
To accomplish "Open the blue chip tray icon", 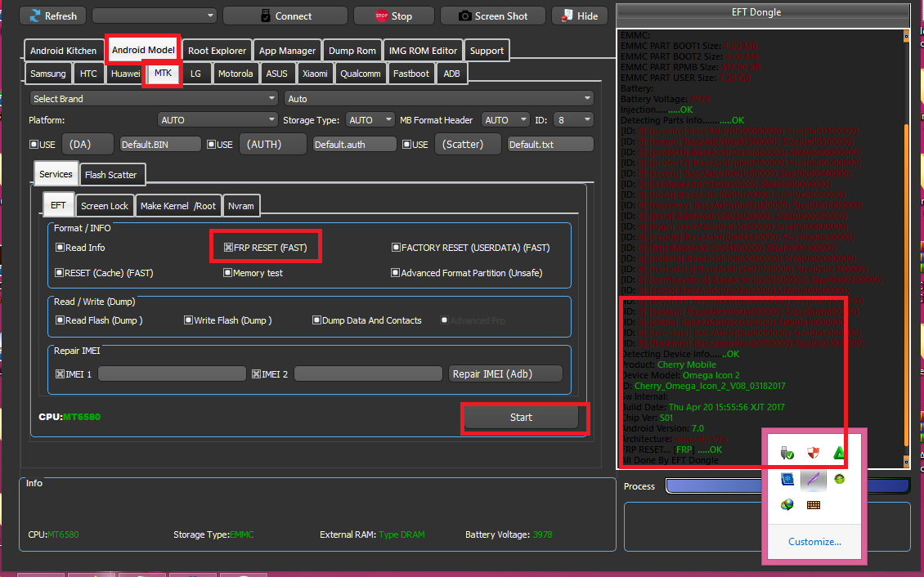I will (x=787, y=479).
